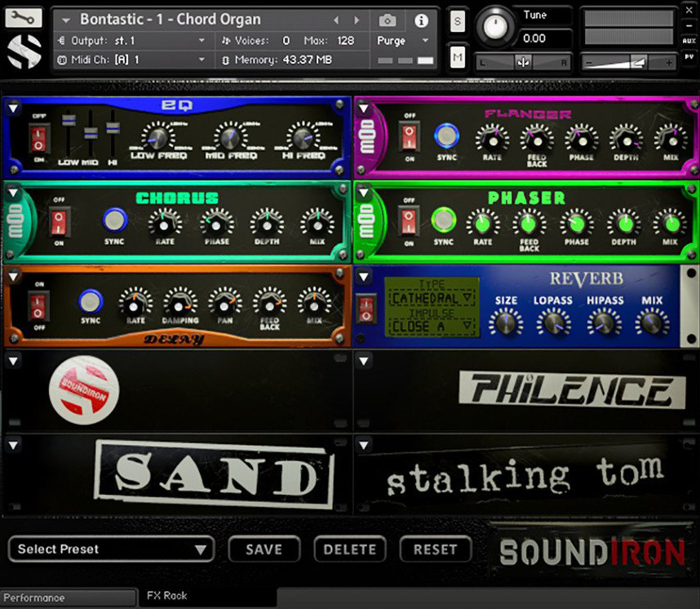Open the Purge dropdown menu
Screen dimensions: 700x609
[x=403, y=41]
